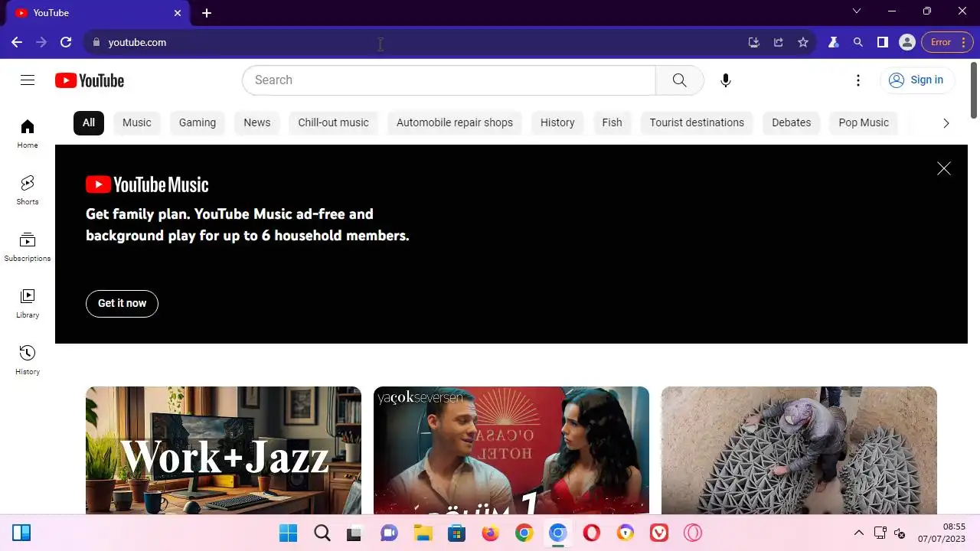Click the browser back arrow
Screen dimensions: 980x551
(17, 42)
